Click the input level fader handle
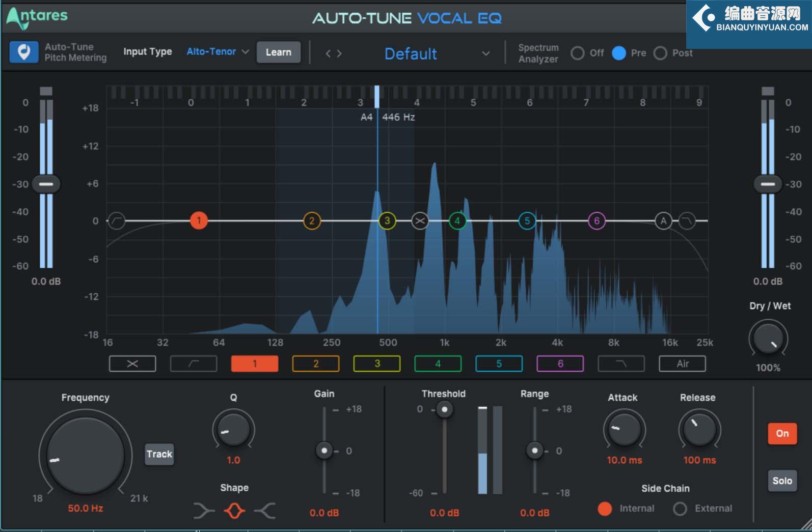The width and height of the screenshot is (812, 532). pyautogui.click(x=46, y=184)
